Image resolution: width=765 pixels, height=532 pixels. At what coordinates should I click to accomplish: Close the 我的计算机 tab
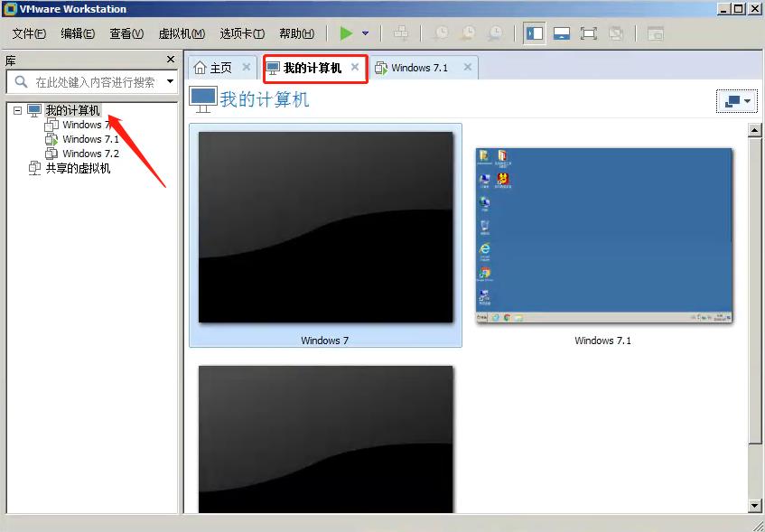point(355,68)
